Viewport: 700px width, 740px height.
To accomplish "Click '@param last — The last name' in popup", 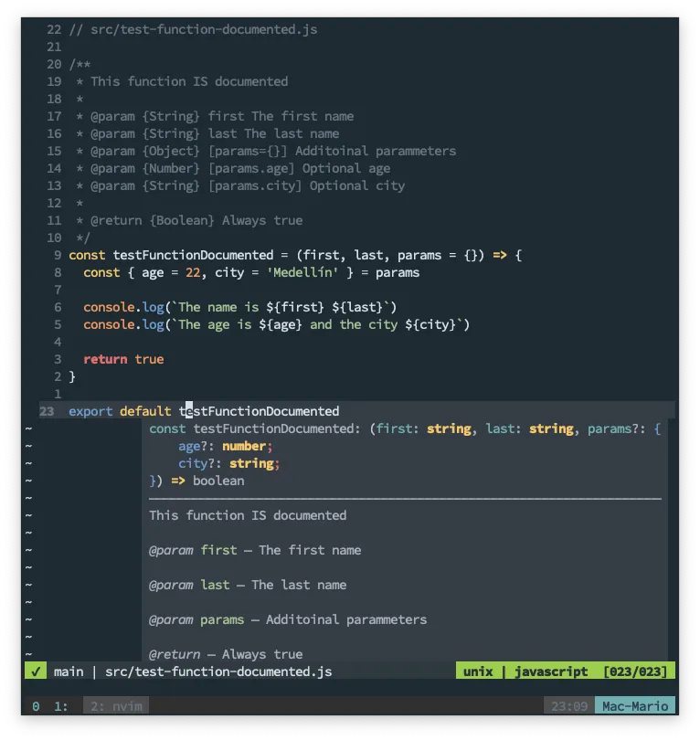I will 248,585.
